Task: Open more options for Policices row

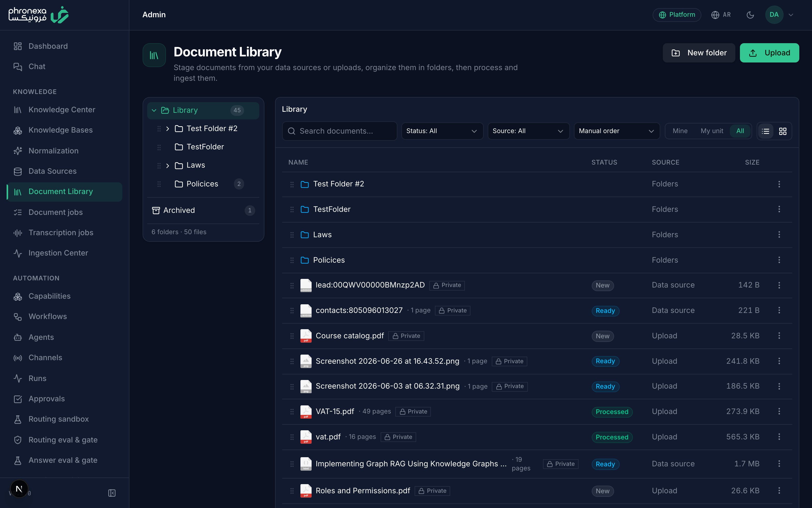Action: click(x=779, y=260)
